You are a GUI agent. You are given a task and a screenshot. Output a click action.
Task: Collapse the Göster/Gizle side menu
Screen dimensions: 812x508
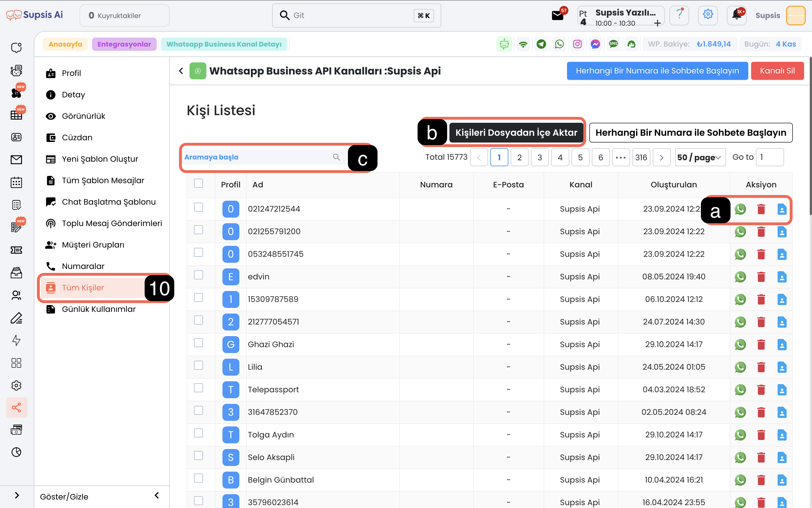coord(157,496)
